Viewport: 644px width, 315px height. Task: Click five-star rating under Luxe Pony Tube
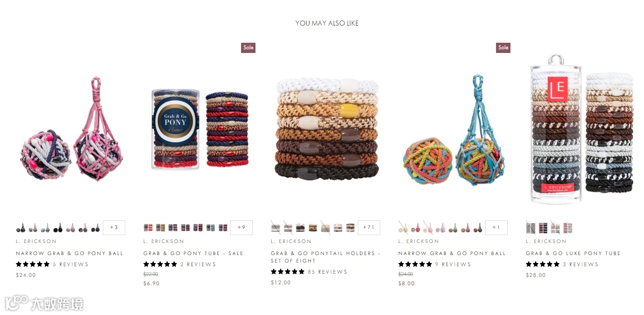543,264
